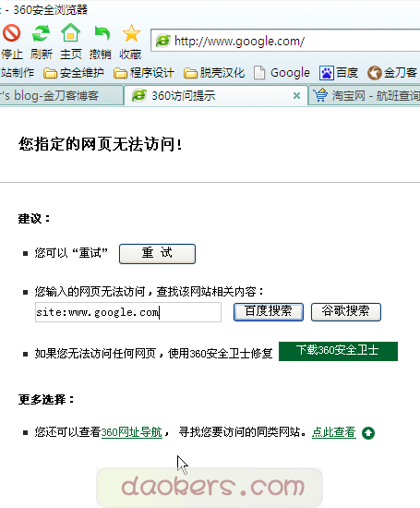Click the red Stop (停止) icon
The width and height of the screenshot is (420, 508).
(x=12, y=33)
